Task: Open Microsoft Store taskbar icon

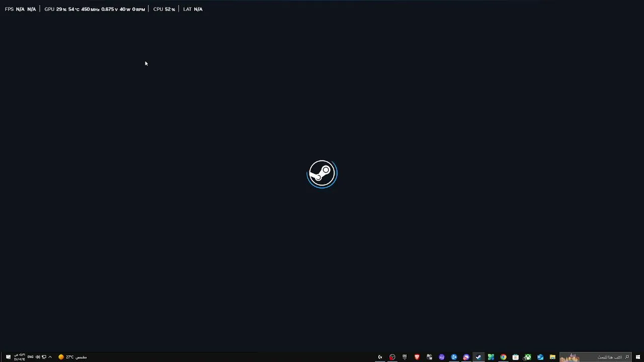Action: 515,357
